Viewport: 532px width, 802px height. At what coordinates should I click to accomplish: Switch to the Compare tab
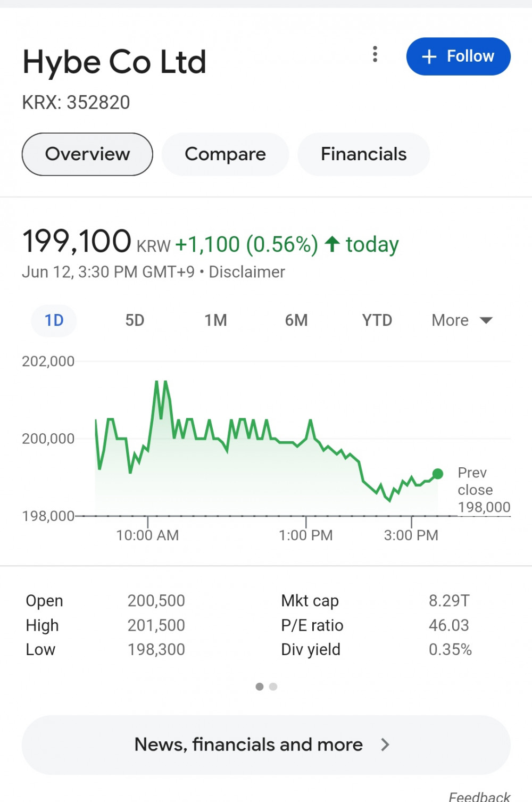point(225,154)
